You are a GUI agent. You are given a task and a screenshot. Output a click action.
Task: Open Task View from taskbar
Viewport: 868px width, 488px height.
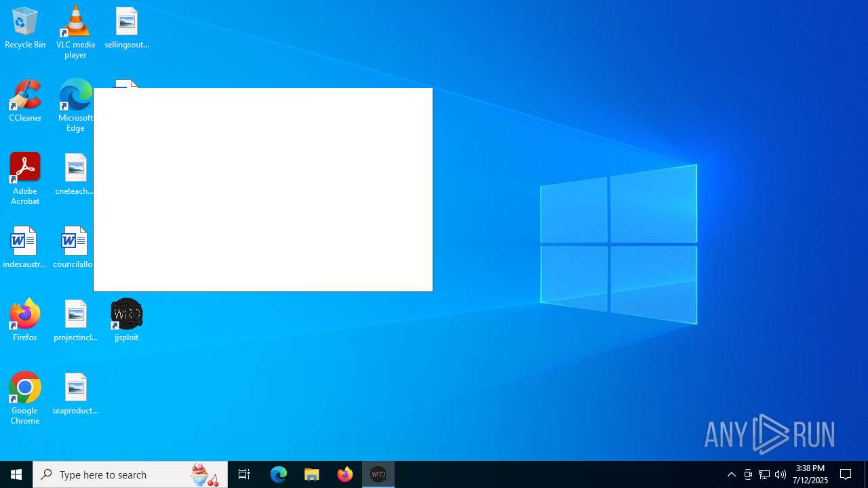244,474
